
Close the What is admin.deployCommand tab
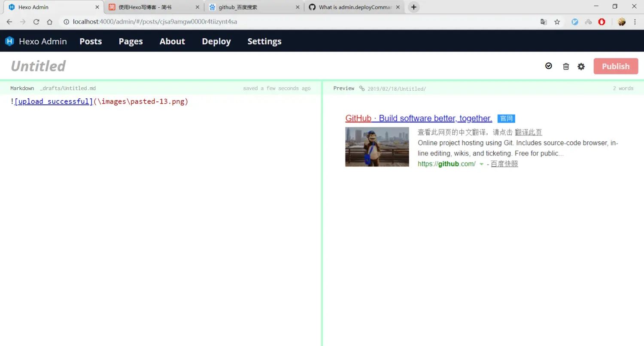click(398, 7)
